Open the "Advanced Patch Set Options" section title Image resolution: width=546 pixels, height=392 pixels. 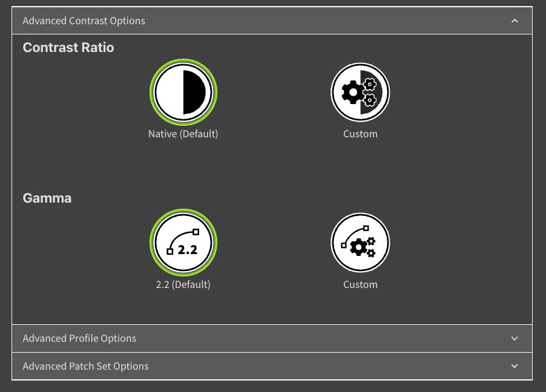click(85, 367)
